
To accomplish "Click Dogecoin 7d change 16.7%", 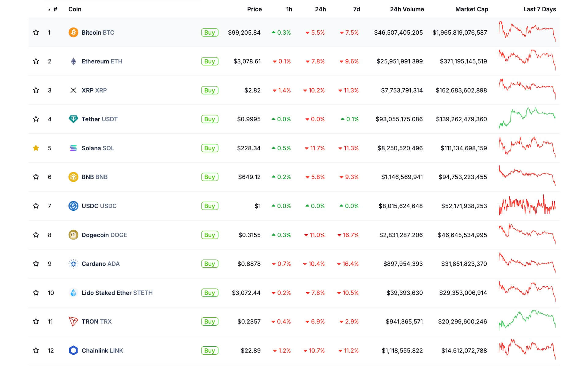I will coord(348,235).
